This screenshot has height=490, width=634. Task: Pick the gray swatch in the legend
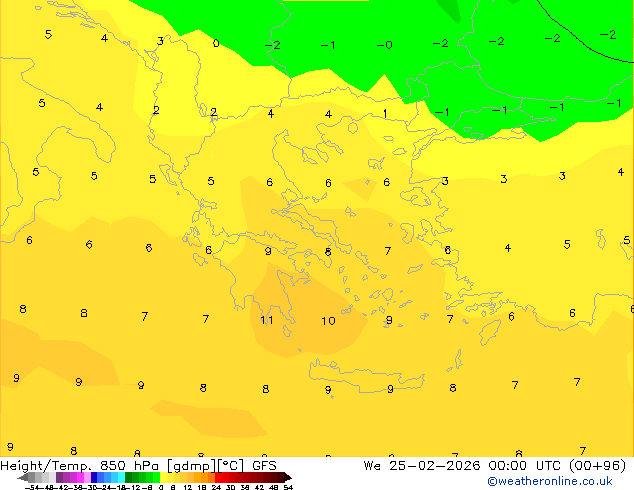[x=32, y=477]
